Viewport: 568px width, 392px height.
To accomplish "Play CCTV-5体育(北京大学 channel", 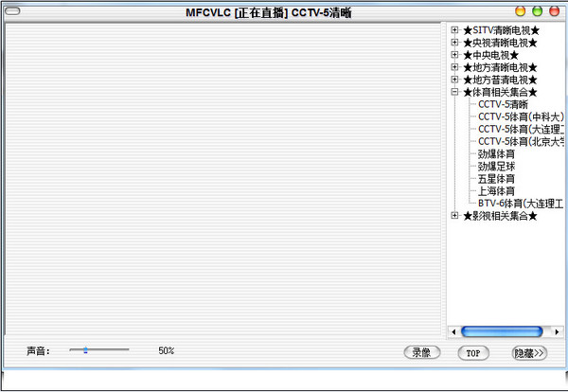I will click(521, 141).
